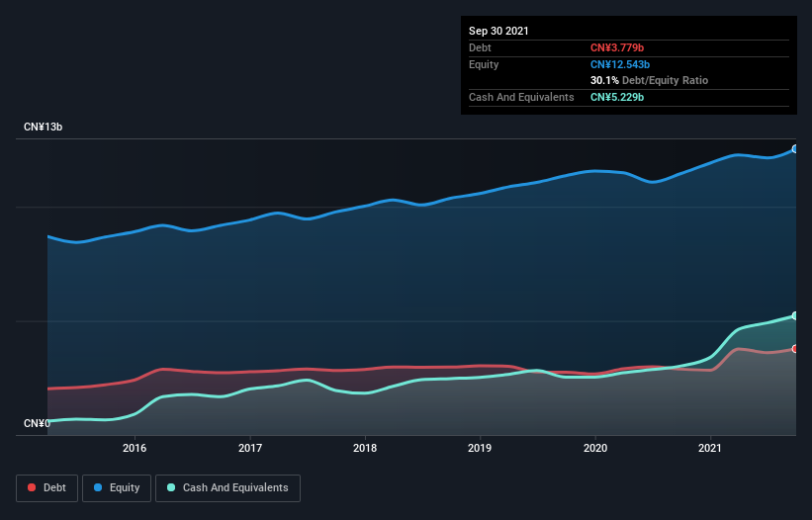The image size is (812, 520).
Task: Click the CN¥0 y-axis label
Action: tap(37, 423)
